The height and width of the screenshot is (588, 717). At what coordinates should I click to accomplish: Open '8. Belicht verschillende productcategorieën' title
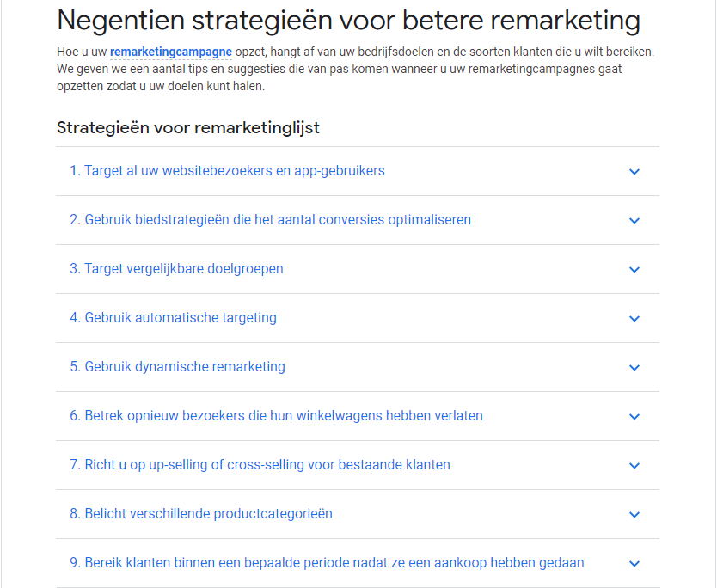pyautogui.click(x=201, y=513)
